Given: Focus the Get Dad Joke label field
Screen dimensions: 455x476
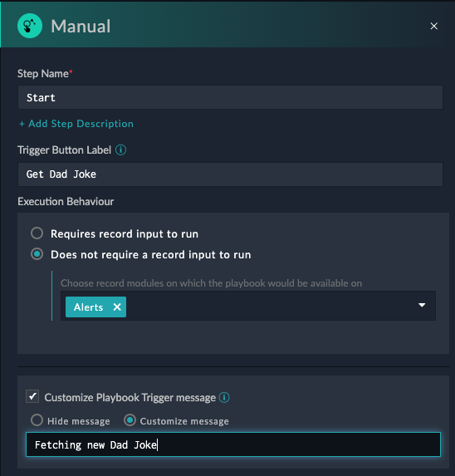Looking at the screenshot, I should pos(230,174).
